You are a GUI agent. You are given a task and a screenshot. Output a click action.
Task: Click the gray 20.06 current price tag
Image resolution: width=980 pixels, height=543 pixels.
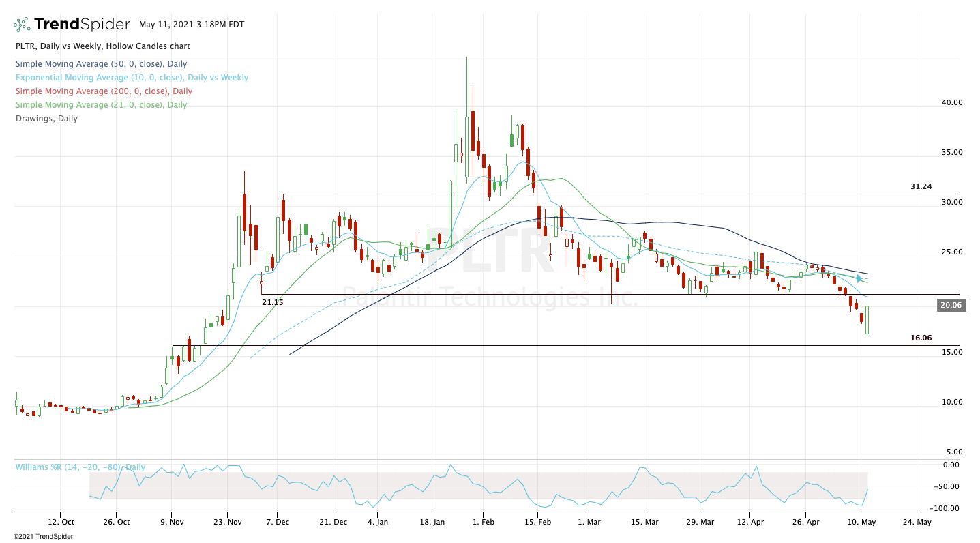point(950,306)
